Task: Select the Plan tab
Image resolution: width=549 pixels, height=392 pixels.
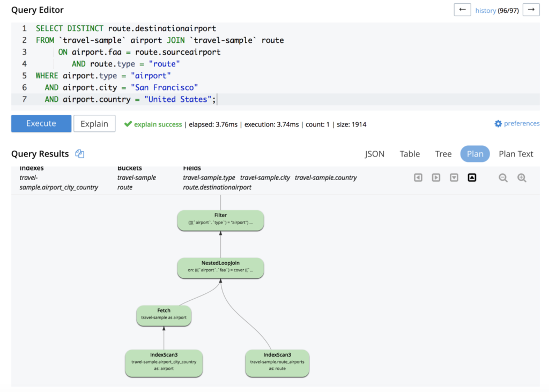Action: (x=474, y=154)
